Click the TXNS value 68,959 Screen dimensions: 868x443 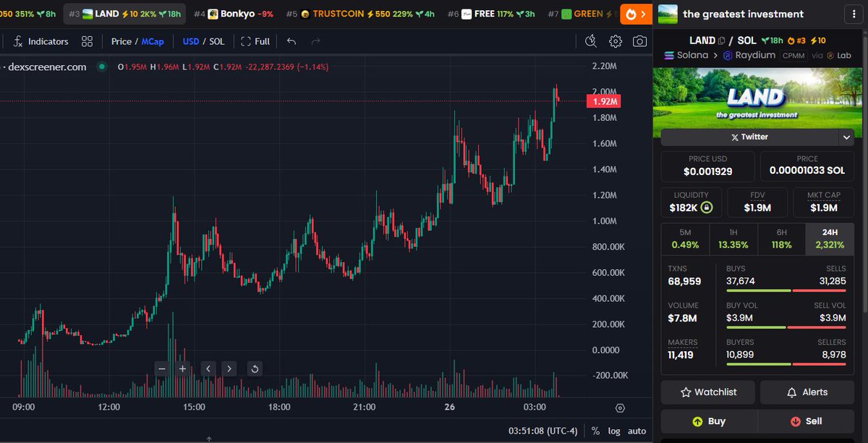pyautogui.click(x=684, y=281)
